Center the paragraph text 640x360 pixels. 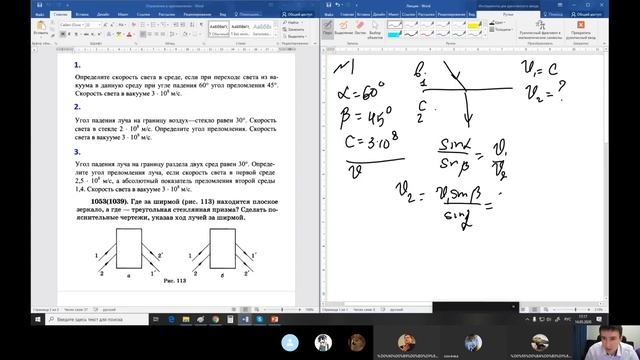pyautogui.click(x=150, y=34)
